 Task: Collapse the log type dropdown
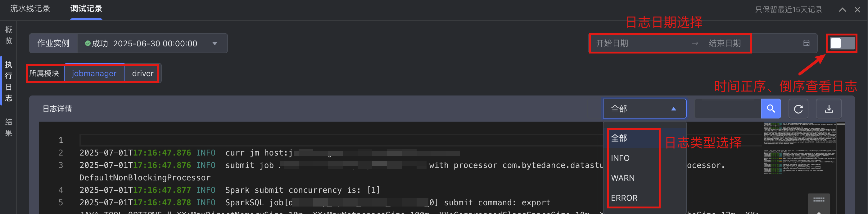point(673,109)
